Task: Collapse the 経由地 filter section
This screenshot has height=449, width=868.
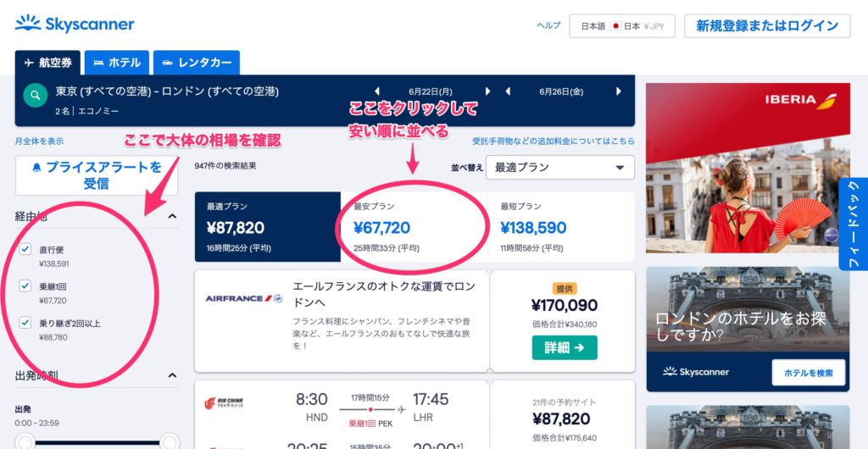Action: click(172, 217)
